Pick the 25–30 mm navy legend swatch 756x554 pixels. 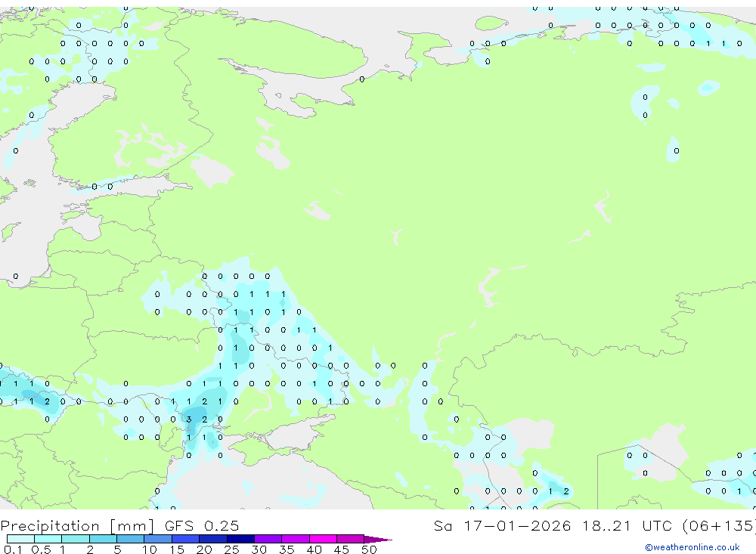(240, 539)
